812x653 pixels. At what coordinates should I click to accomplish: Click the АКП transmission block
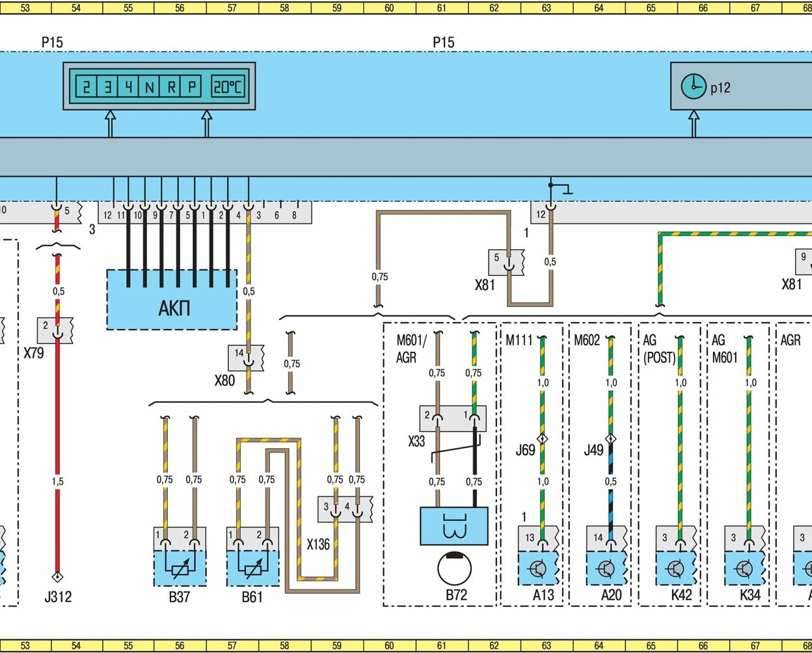click(172, 306)
